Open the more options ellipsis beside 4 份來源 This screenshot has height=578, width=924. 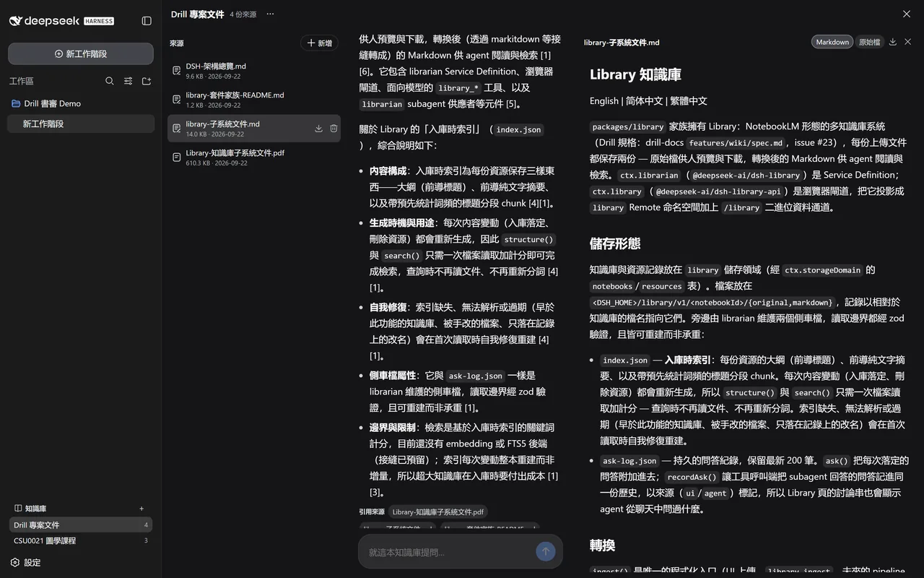click(270, 14)
